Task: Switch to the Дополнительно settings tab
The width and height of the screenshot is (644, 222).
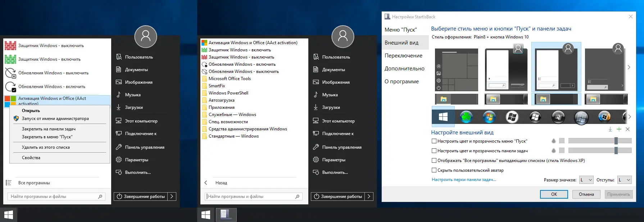Action: point(404,69)
